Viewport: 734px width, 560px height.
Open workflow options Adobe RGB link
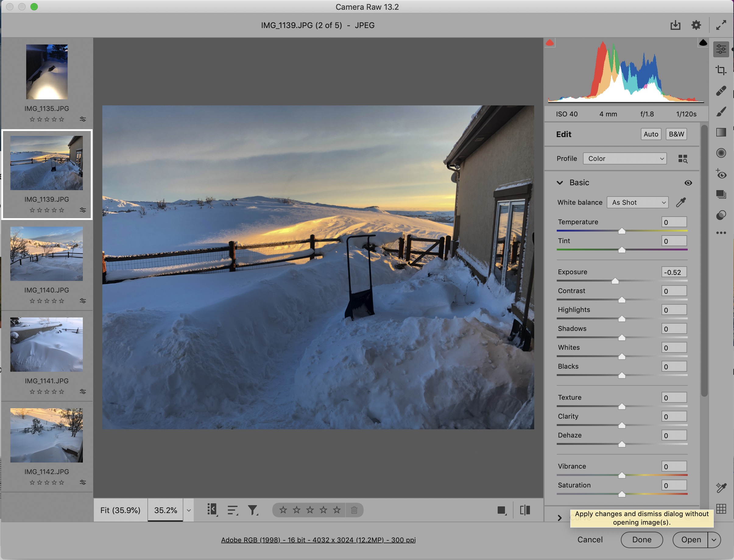coord(318,540)
